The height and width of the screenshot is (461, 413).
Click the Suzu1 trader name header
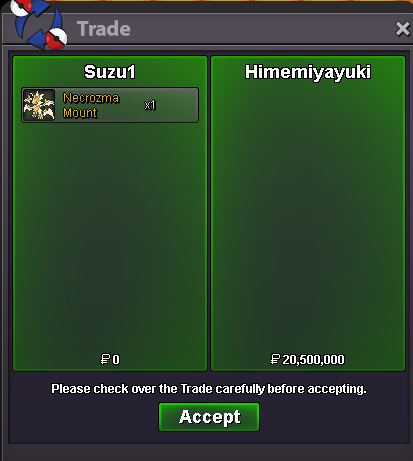[x=110, y=72]
